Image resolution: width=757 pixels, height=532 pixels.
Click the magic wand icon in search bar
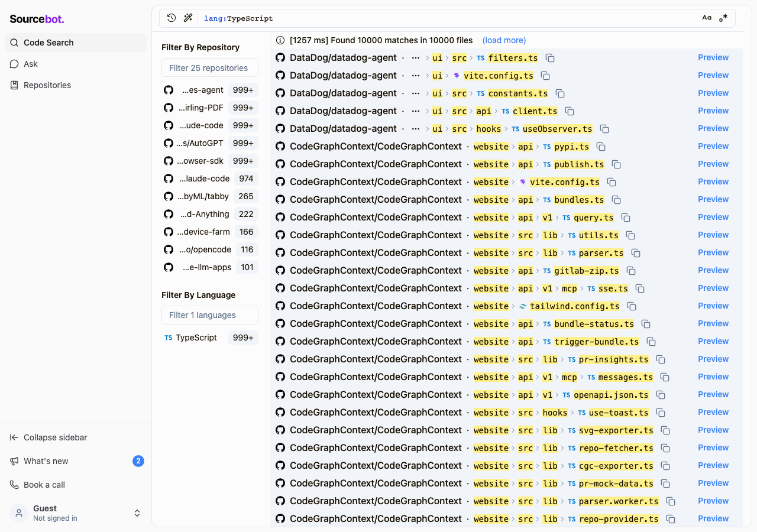pos(188,18)
